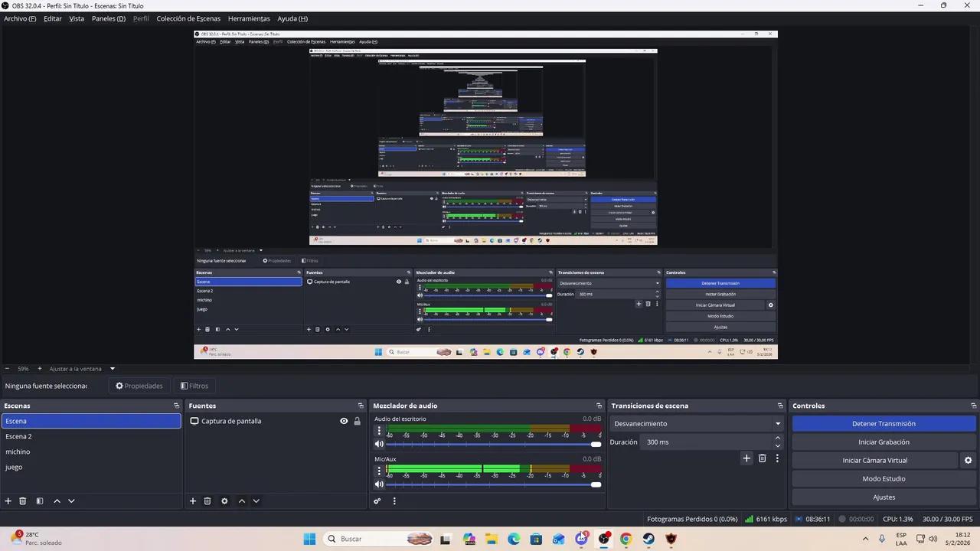
Task: Open the Ayuda menu
Action: (292, 18)
